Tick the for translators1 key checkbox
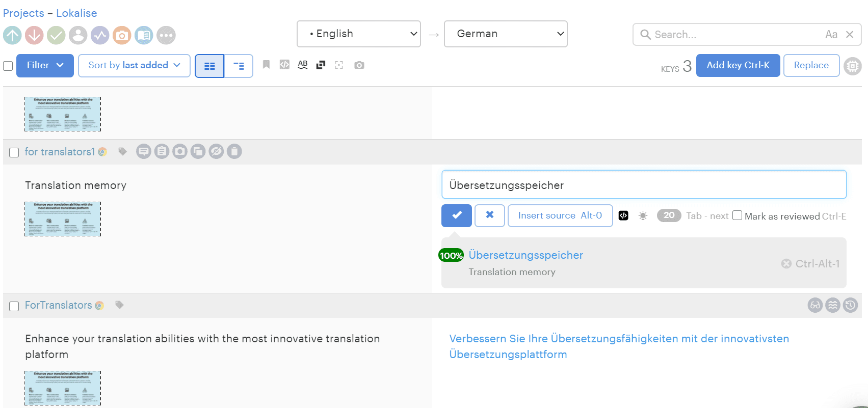The image size is (868, 408). click(x=14, y=152)
